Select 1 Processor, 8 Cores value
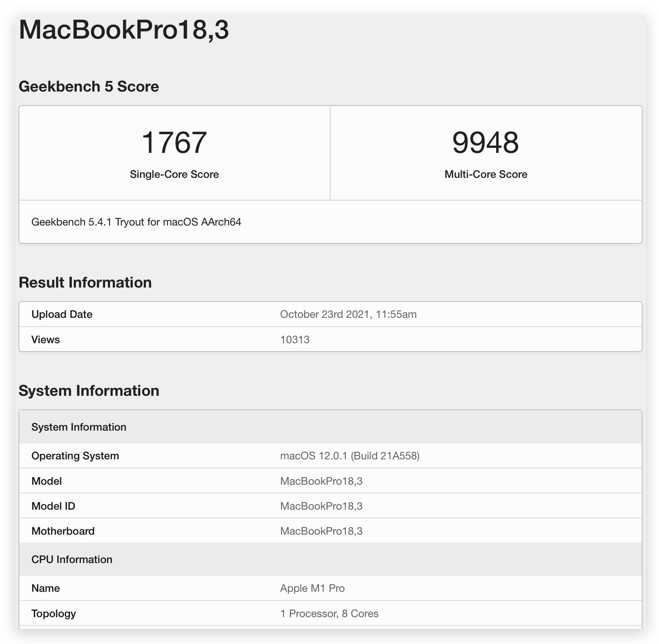The width and height of the screenshot is (661, 644). 329,613
